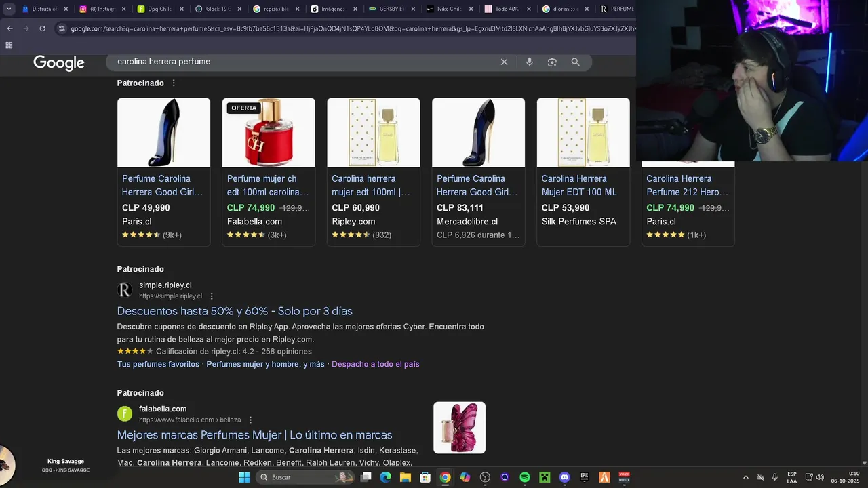Open the tab search dropdown arrow
This screenshot has width=868, height=488.
click(x=9, y=9)
